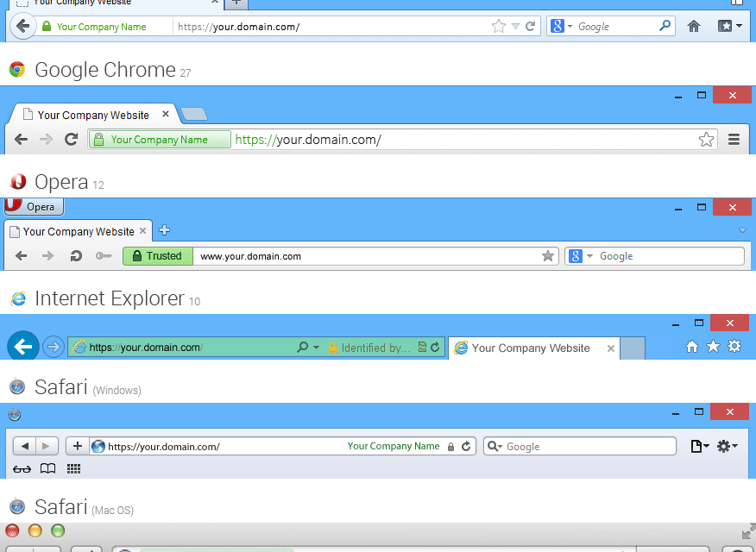Select Chrome's Your Company Website tab
Screen dimensions: 756x552
click(93, 115)
